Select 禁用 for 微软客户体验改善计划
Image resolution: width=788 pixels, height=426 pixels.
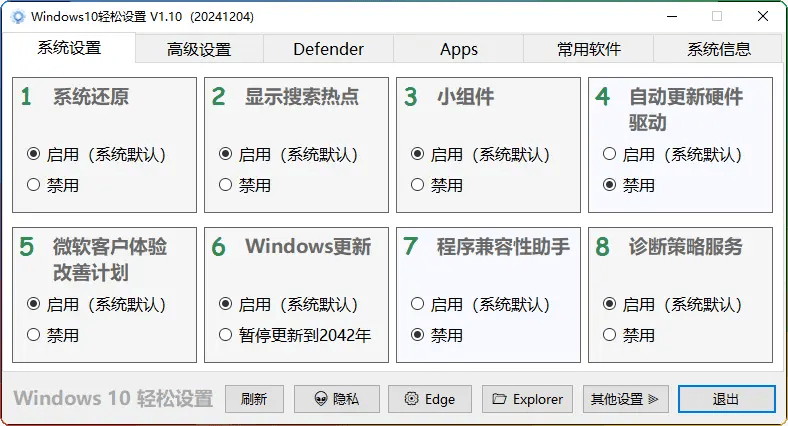tap(33, 335)
